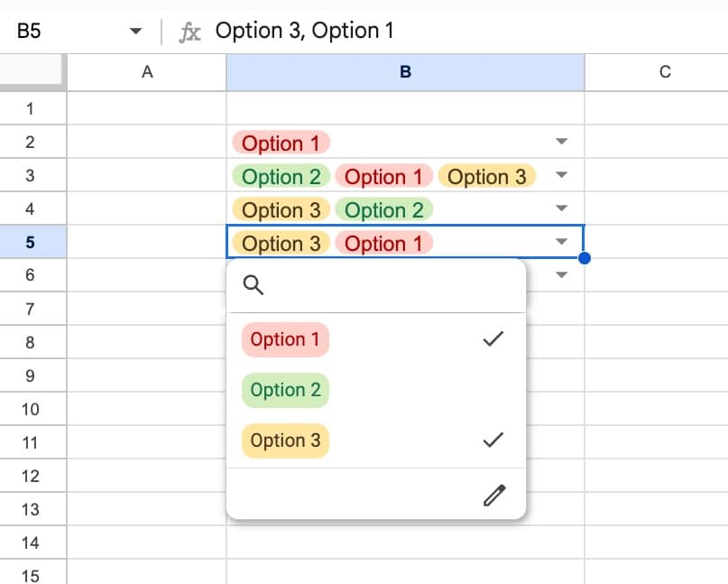Viewport: 728px width, 584px height.
Task: Select Option 2 from the dropdown list
Action: [285, 390]
